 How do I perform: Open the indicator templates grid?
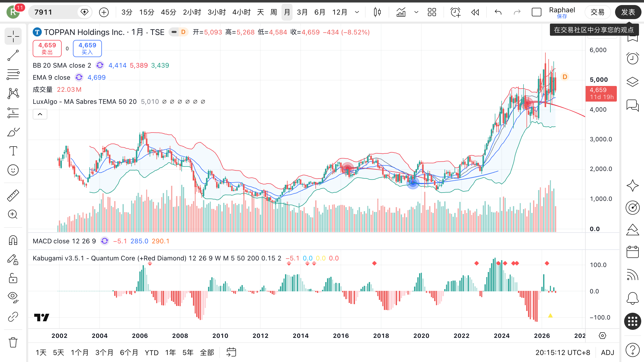click(432, 12)
